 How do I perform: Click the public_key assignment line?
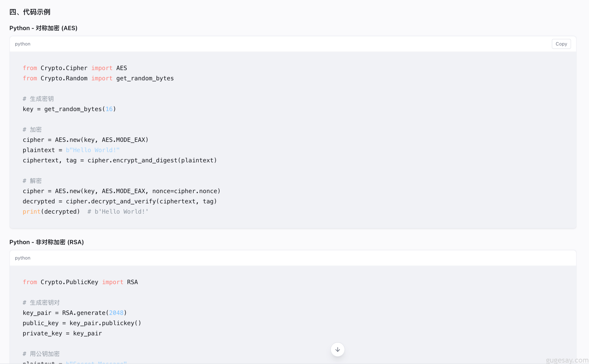[x=82, y=323]
